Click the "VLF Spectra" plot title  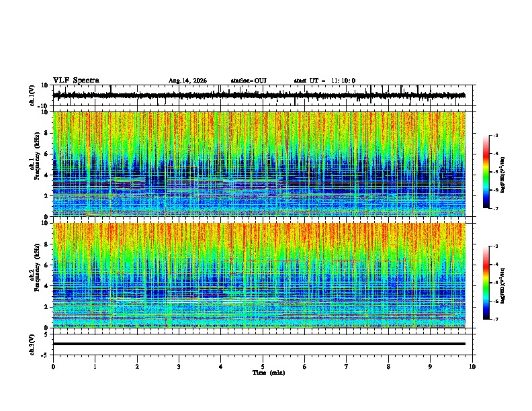(x=76, y=81)
